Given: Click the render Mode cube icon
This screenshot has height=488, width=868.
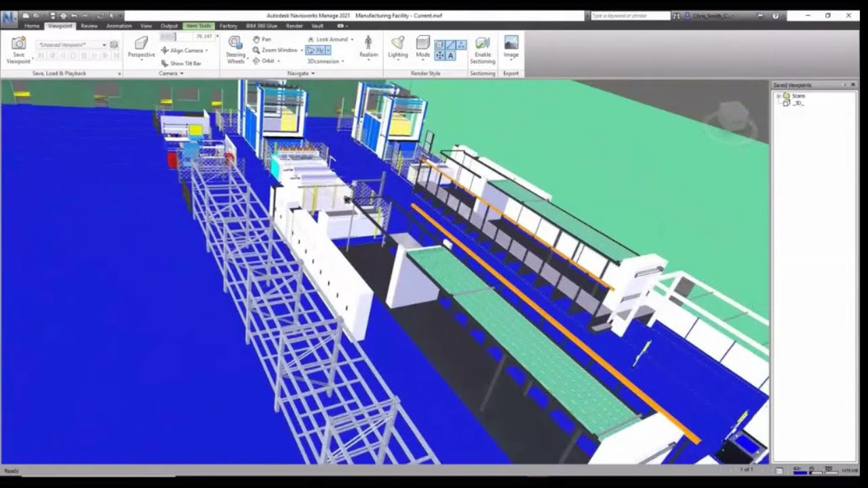Looking at the screenshot, I should [x=422, y=43].
